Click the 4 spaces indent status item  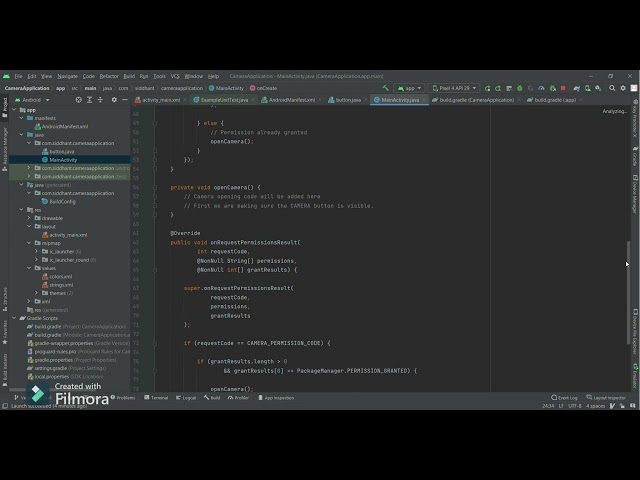tap(596, 406)
